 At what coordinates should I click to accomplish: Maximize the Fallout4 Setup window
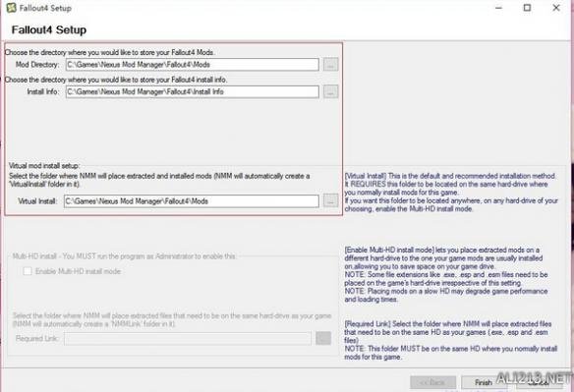pos(527,8)
